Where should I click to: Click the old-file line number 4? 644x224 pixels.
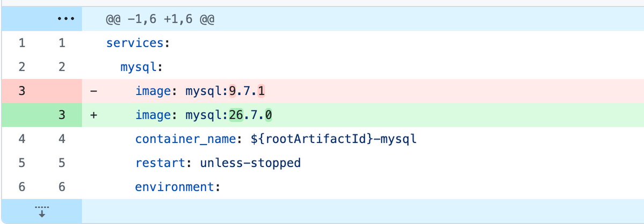pyautogui.click(x=22, y=139)
